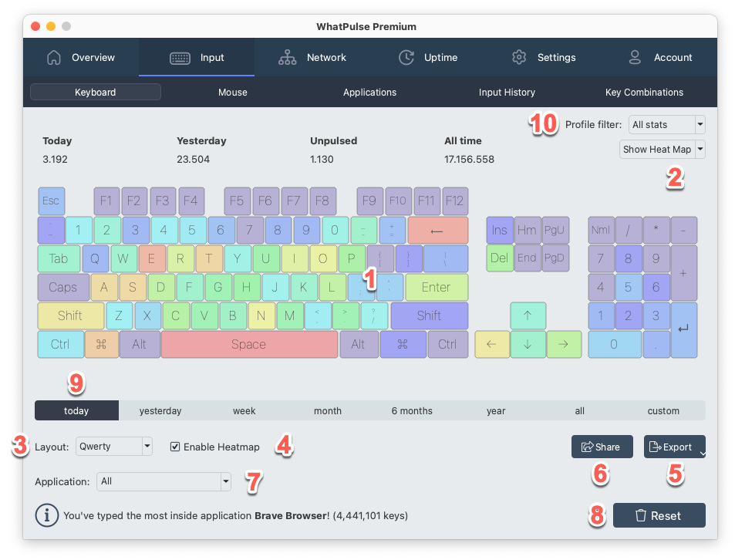This screenshot has height=560, width=735.
Task: Expand the Application filter dropdown showing All
Action: point(164,481)
